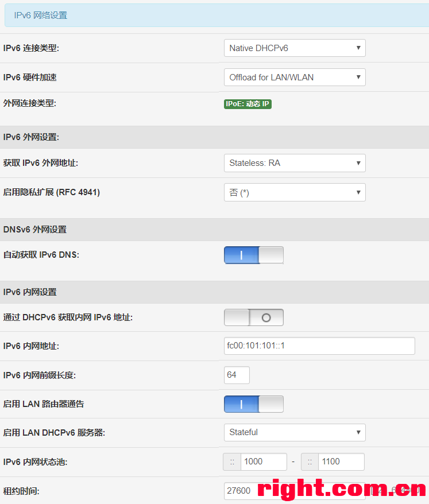This screenshot has width=429, height=504.
Task: Click the :: prefix before 1100
Action: point(310,462)
